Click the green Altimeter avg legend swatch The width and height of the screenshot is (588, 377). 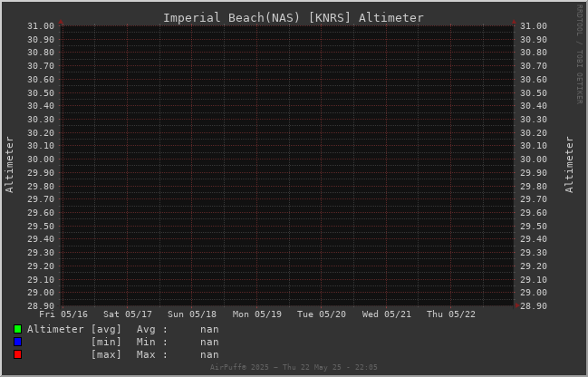coord(17,329)
